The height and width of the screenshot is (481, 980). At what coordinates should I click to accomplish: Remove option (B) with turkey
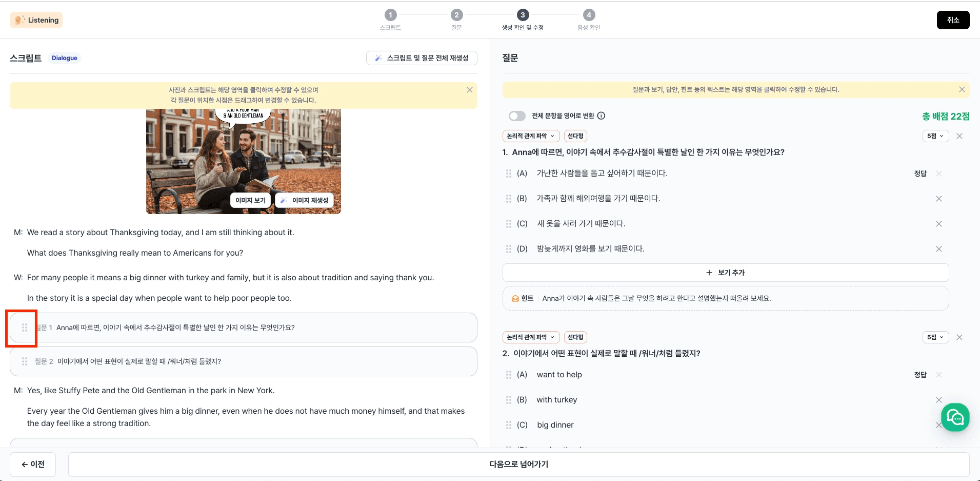pyautogui.click(x=939, y=400)
